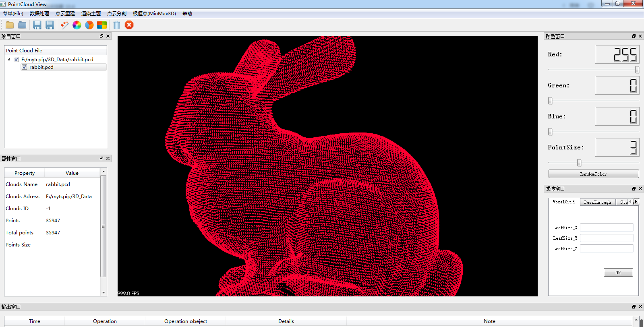Image resolution: width=644 pixels, height=327 pixels.
Task: Float the 属性窗口 properties panel
Action: 101,159
